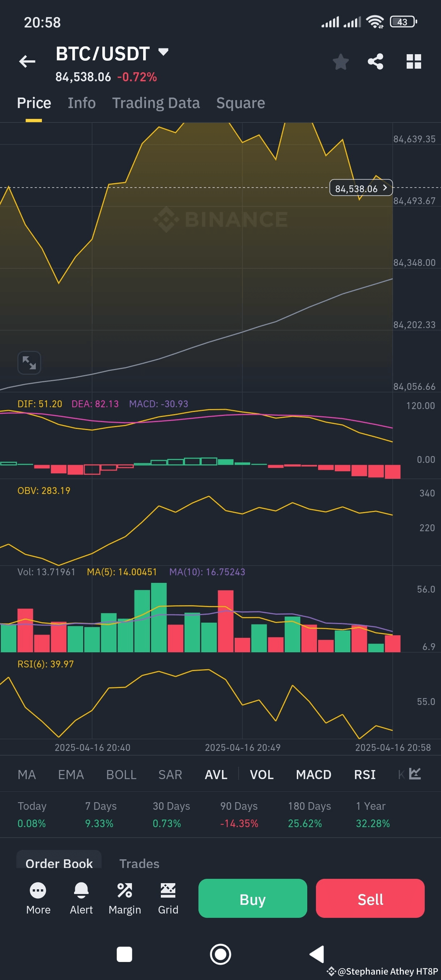Tap the 30 Days 0.73% performance
The height and width of the screenshot is (980, 441).
(171, 814)
